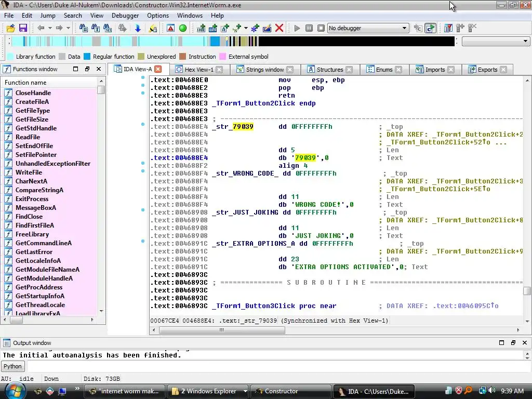Toggle the highlighted C run icon
This screenshot has height=399, width=532.
point(430,28)
